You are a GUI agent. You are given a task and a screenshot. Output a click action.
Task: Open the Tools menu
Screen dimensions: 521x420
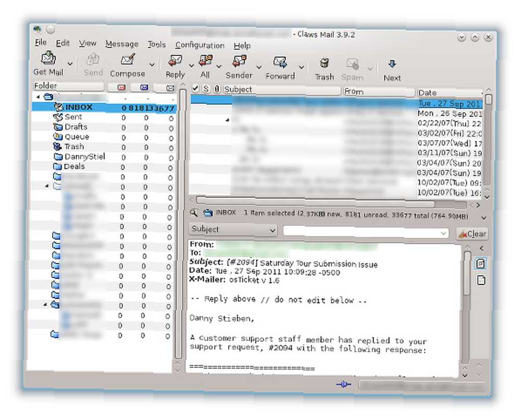[156, 44]
